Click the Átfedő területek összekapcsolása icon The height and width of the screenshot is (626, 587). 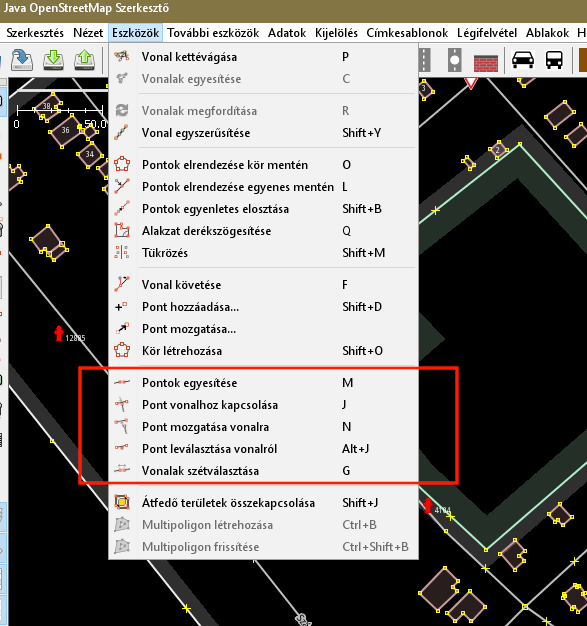tap(122, 502)
